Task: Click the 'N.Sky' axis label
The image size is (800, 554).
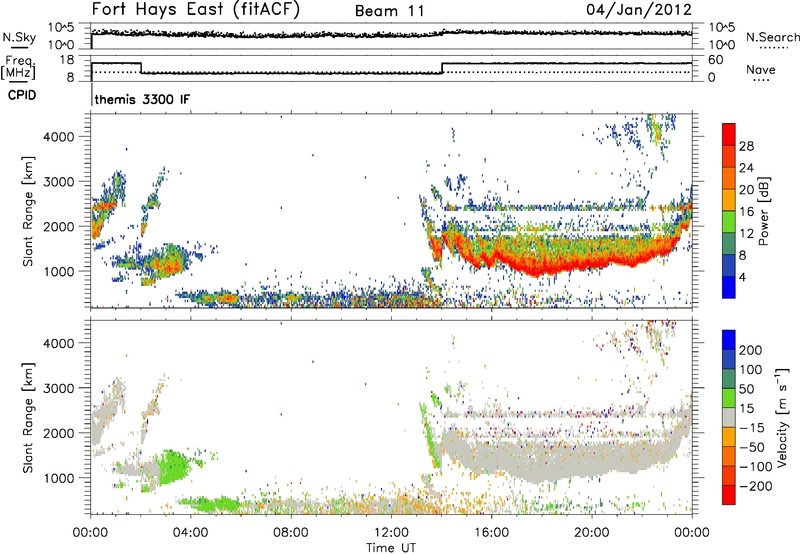Action: [x=19, y=37]
